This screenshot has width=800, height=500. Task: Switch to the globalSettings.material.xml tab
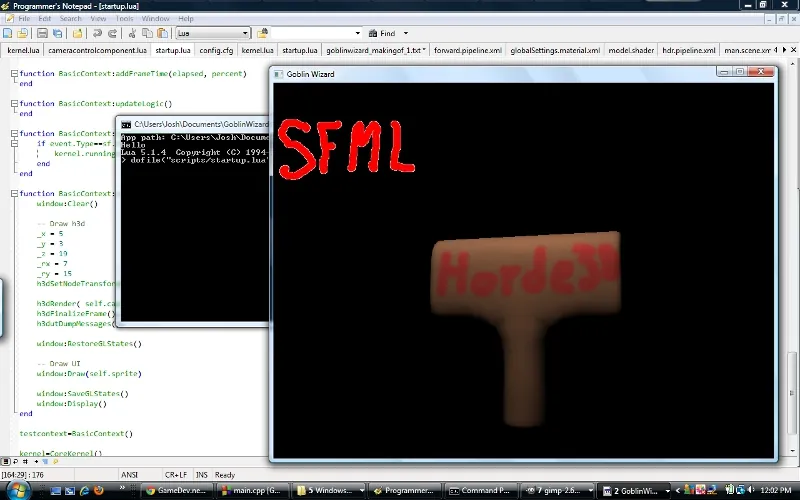click(x=555, y=50)
